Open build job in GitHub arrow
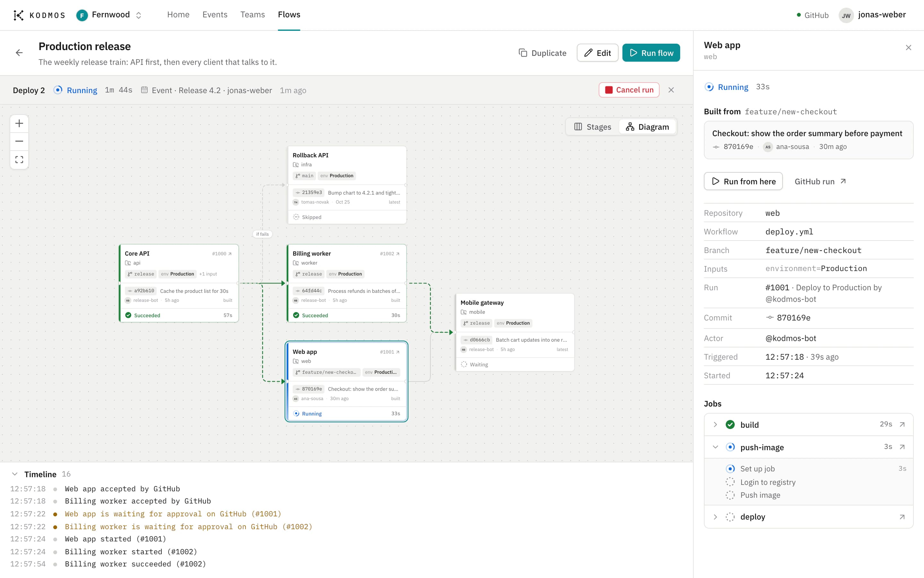This screenshot has width=924, height=578. pyautogui.click(x=902, y=425)
